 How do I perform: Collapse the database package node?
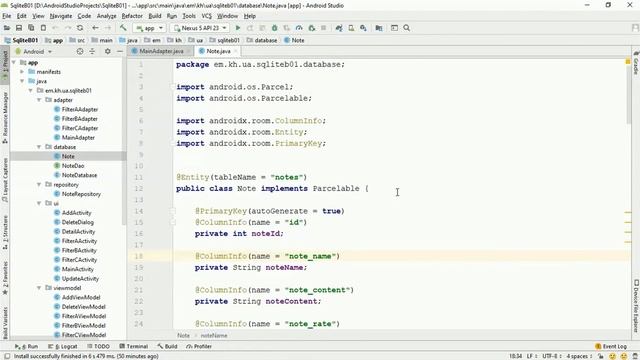(39, 147)
